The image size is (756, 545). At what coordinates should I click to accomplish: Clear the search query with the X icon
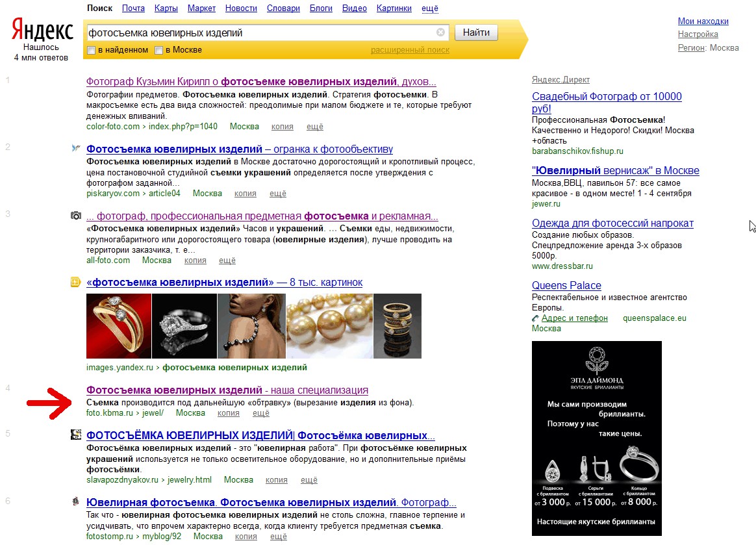click(x=441, y=32)
